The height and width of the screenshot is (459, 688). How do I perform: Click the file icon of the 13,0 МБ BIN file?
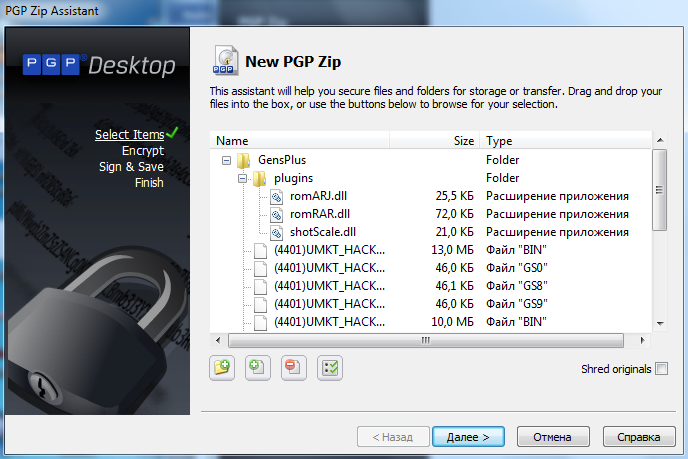coord(261,251)
